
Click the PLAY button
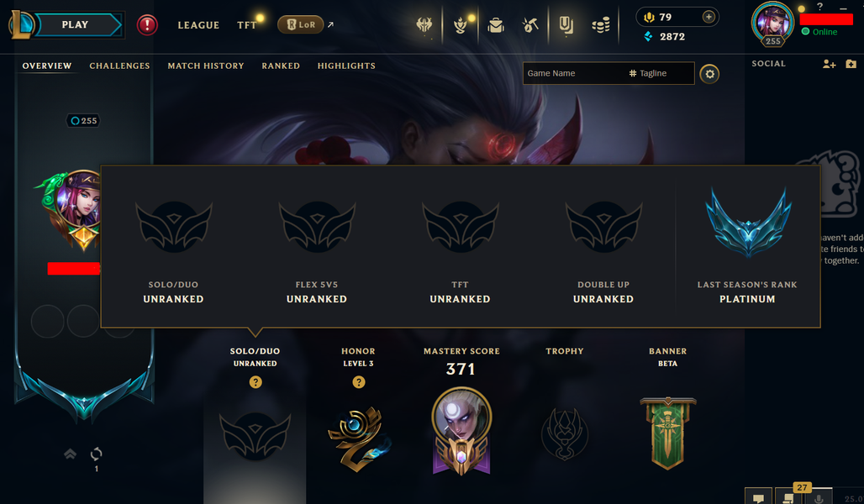tap(76, 25)
